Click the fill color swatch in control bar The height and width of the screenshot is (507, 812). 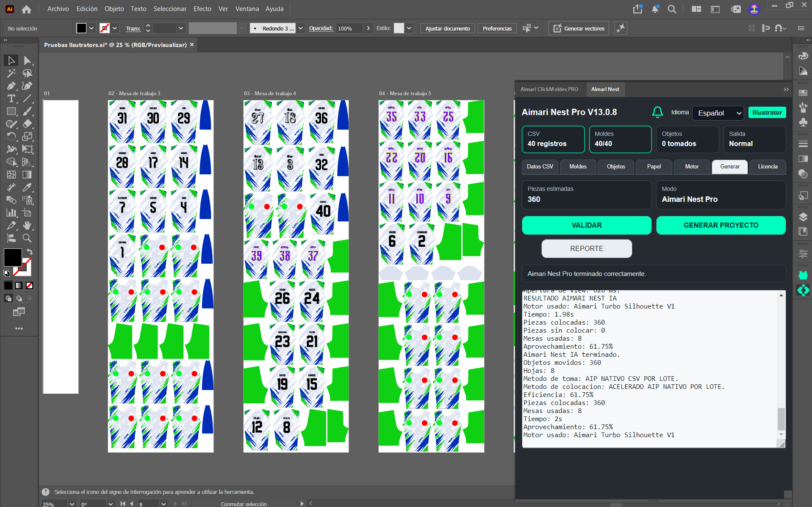[x=81, y=28]
